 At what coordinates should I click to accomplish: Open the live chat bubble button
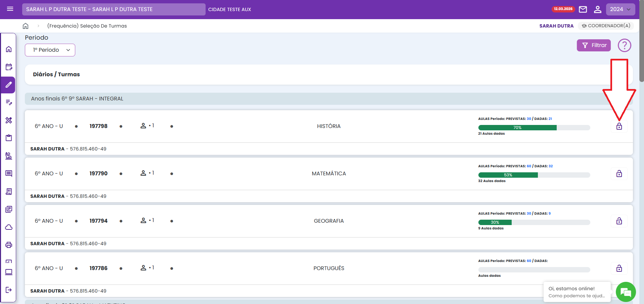coord(626,292)
